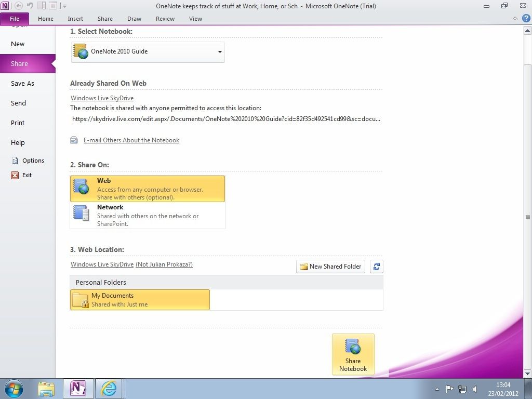This screenshot has height=399, width=532.
Task: Open the File tab
Action: [15, 19]
